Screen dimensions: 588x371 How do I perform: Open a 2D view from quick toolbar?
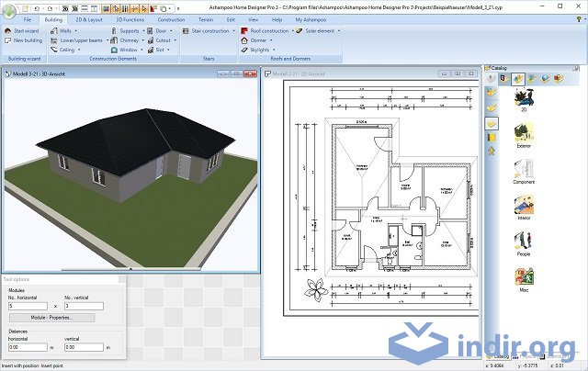(65, 8)
